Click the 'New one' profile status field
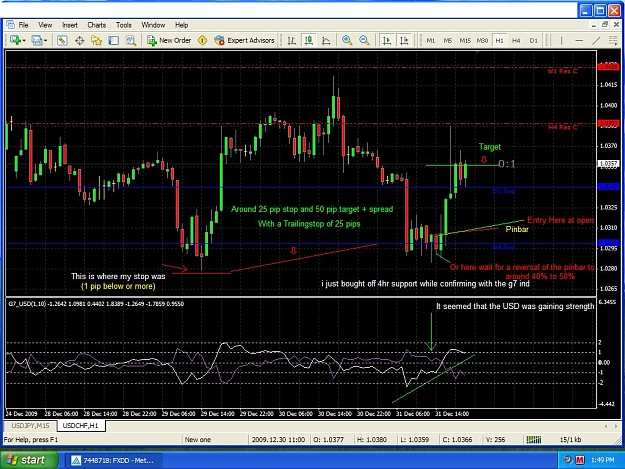 click(198, 440)
